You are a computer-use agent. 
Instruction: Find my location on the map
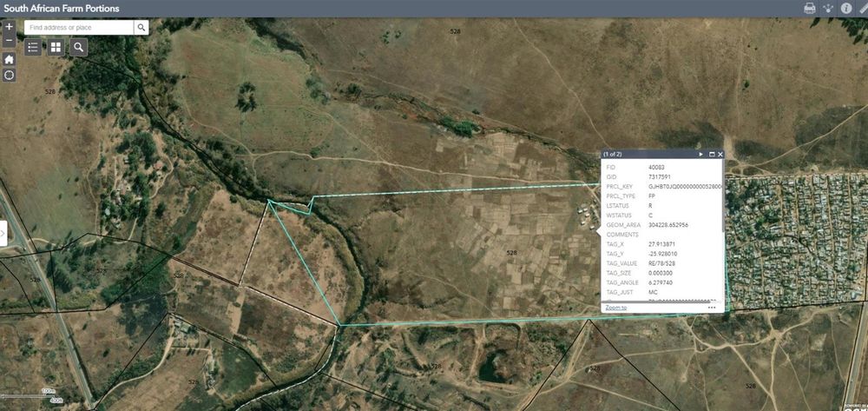(x=9, y=75)
